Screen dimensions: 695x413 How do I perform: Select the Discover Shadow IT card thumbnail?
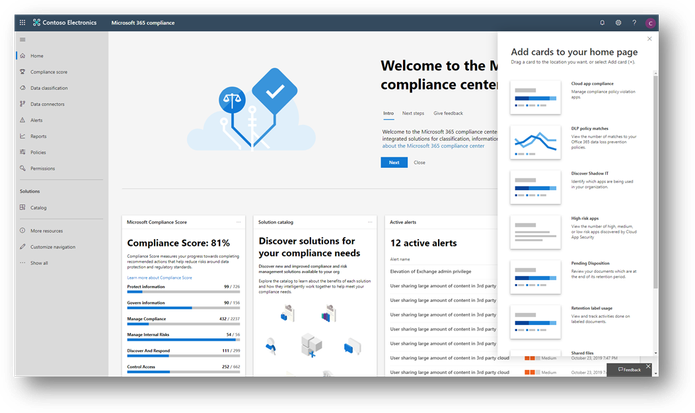(535, 187)
